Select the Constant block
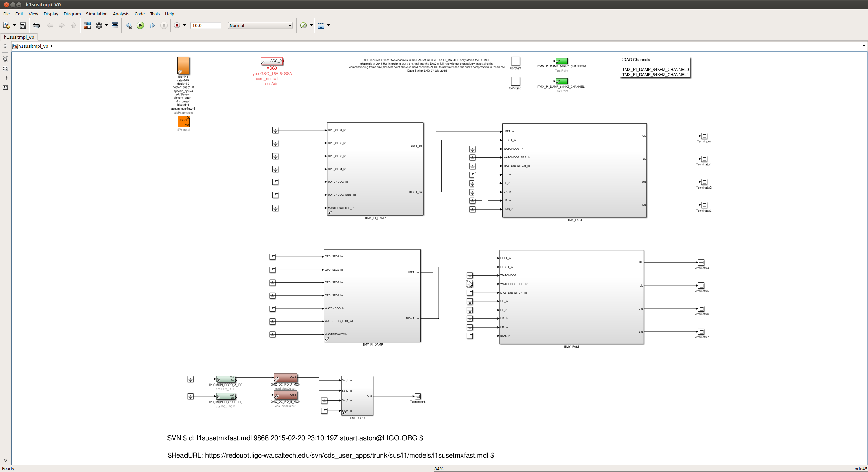This screenshot has width=868, height=472. 515,61
